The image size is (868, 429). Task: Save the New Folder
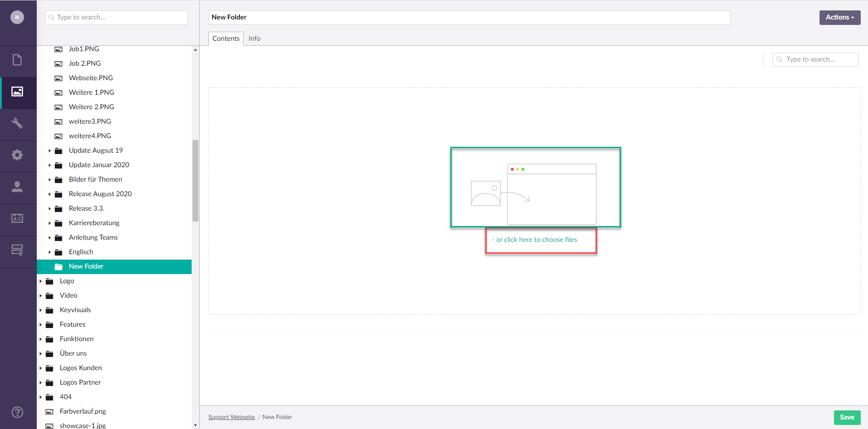[847, 417]
